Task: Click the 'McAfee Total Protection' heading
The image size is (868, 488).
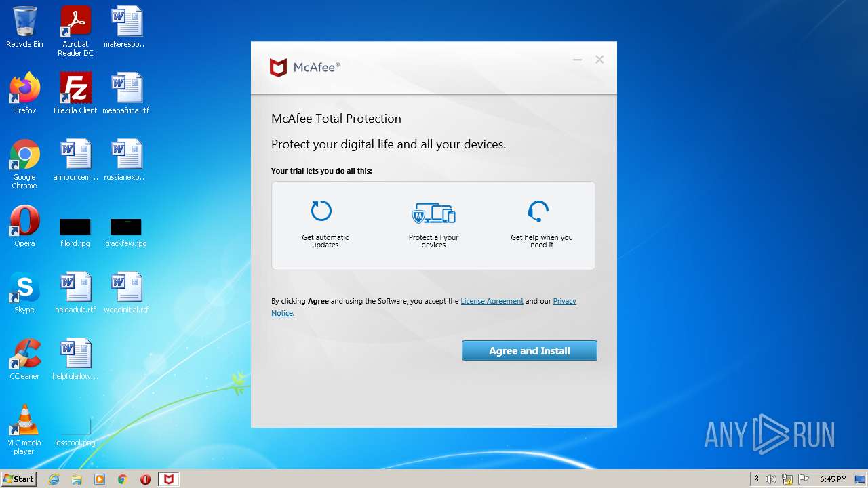Action: pyautogui.click(x=336, y=119)
